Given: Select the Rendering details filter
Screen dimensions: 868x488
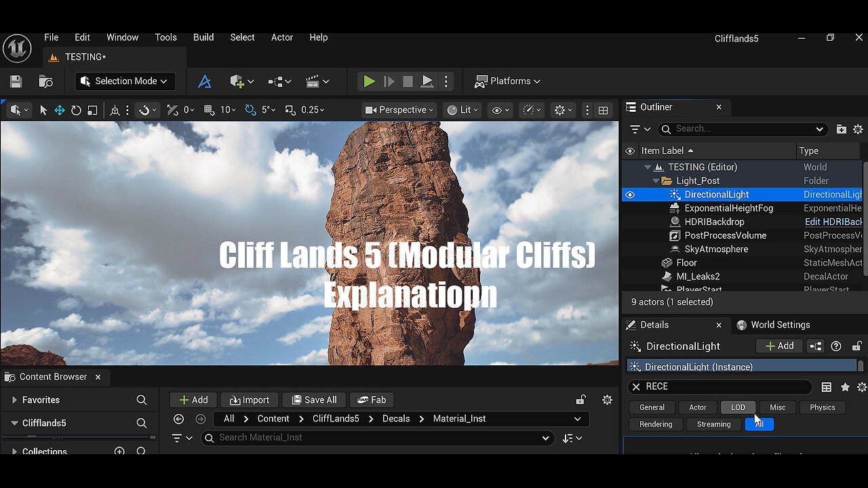Looking at the screenshot, I should click(x=656, y=424).
